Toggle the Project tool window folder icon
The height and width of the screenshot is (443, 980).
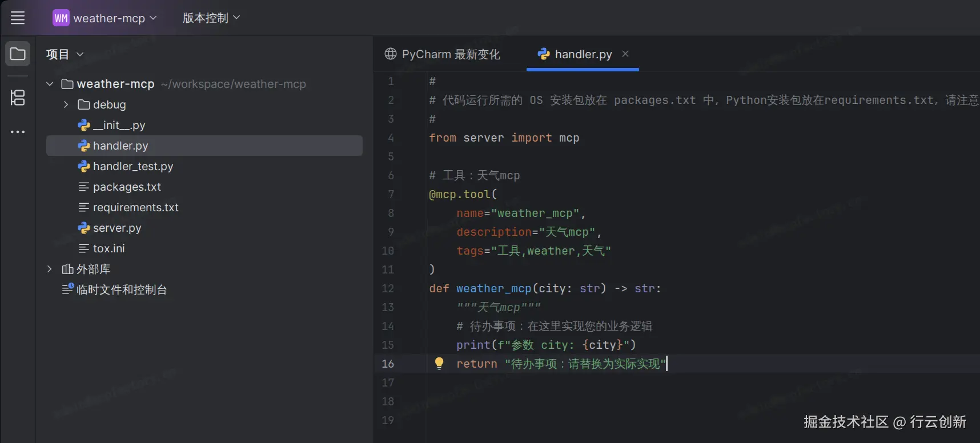tap(18, 54)
